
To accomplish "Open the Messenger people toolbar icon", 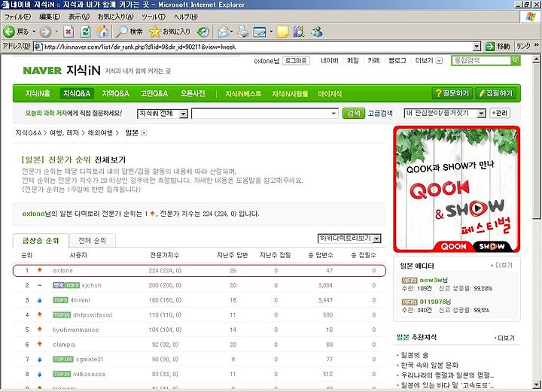I will tap(316, 32).
